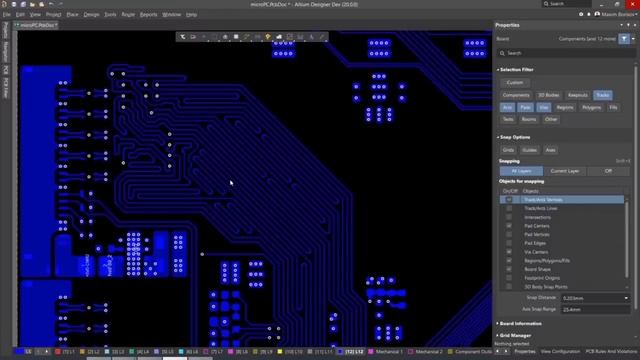Click the search magnifier in title bar
This screenshot has height=360, width=640.
tap(546, 4)
